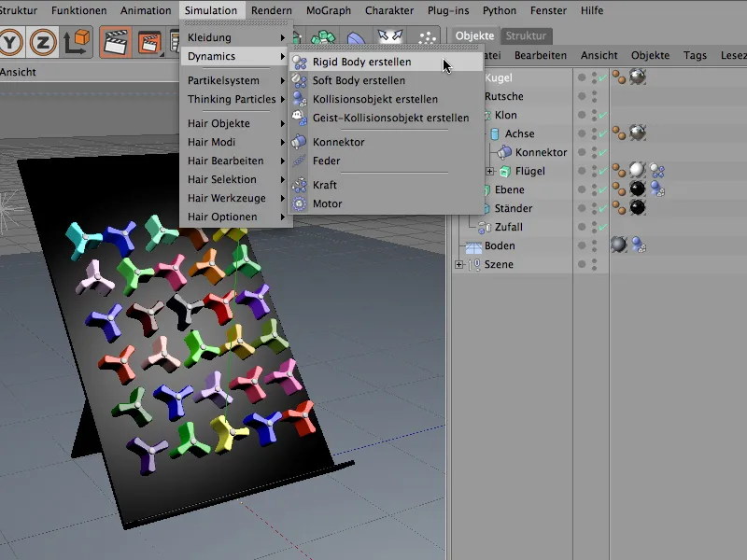Viewport: 747px width, 560px height.
Task: Toggle the green enable checkmark for Klon
Action: pos(601,116)
